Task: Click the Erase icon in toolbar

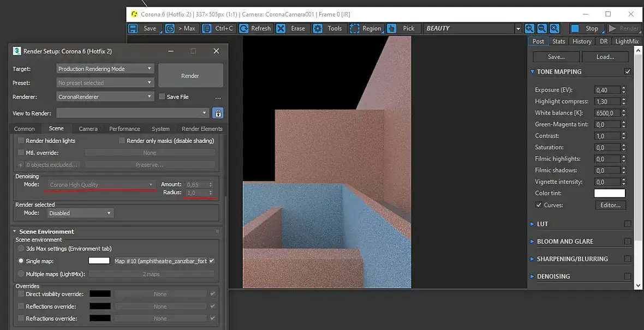Action: 281,28
